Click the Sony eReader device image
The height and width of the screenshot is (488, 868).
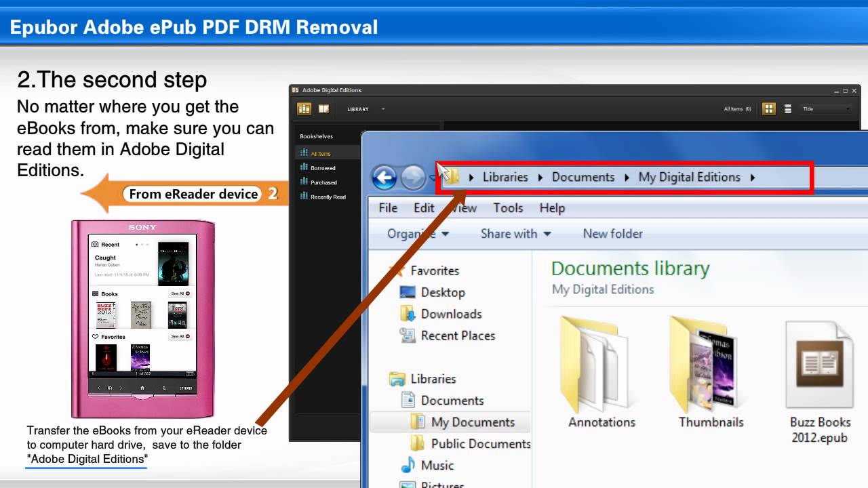tap(142, 319)
